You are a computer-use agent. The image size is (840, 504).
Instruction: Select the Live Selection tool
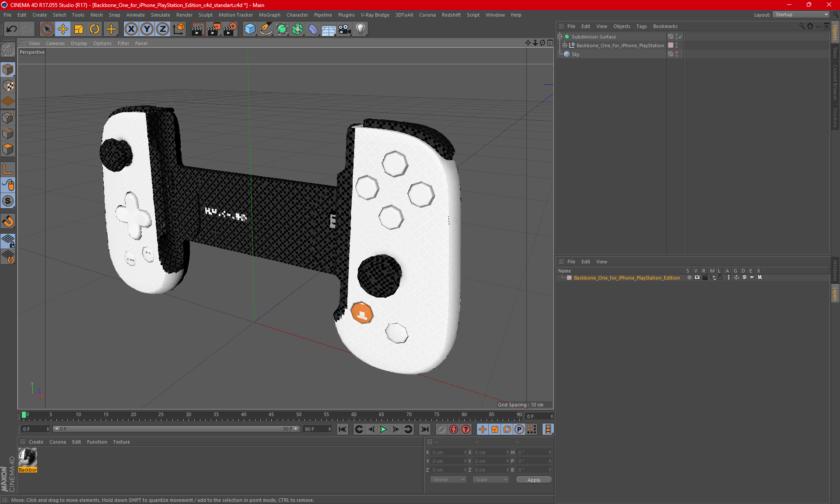(x=47, y=29)
